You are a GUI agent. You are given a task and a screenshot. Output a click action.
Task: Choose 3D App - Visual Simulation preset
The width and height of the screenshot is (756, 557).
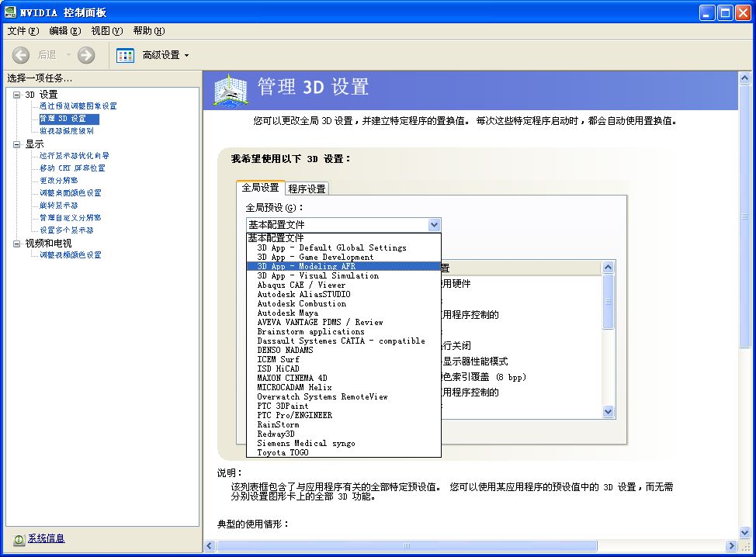[x=344, y=275]
